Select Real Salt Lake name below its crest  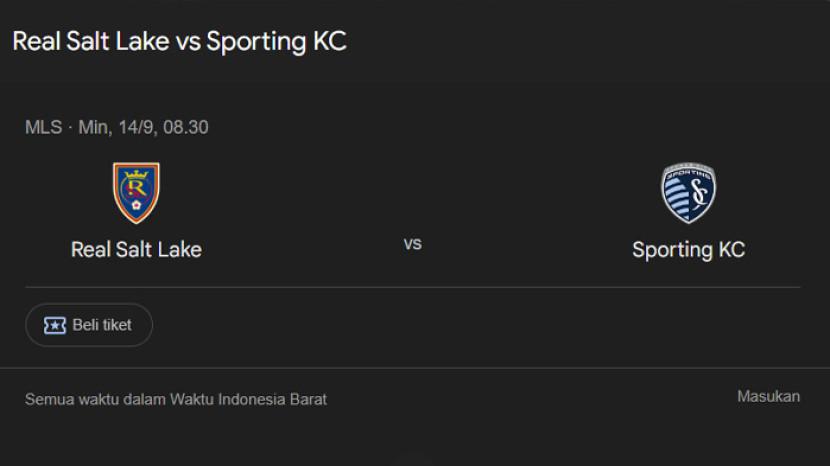(136, 249)
